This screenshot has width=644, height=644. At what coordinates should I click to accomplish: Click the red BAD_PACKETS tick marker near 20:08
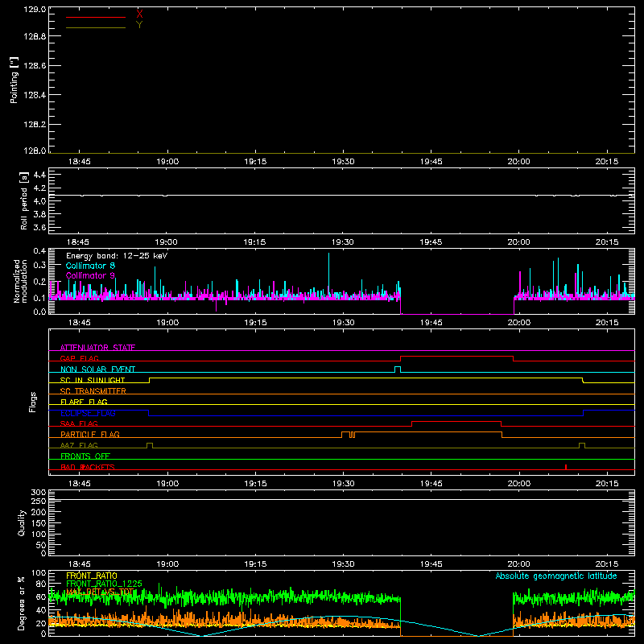566,467
